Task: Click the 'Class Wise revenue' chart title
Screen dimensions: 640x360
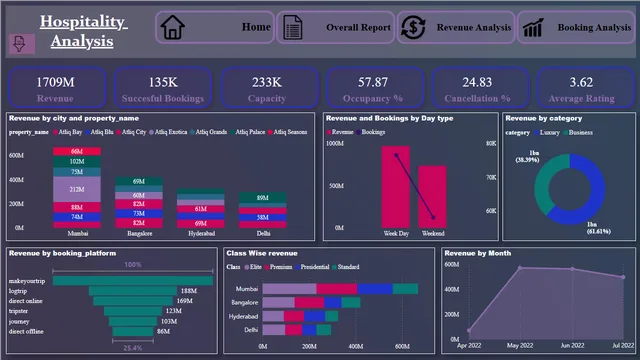Action: click(x=262, y=253)
